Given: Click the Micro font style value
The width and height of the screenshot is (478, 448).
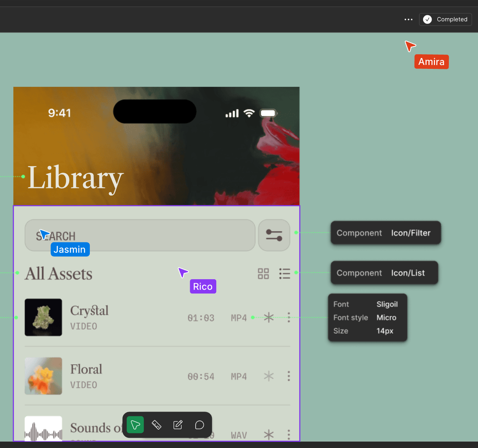Looking at the screenshot, I should click(x=386, y=317).
